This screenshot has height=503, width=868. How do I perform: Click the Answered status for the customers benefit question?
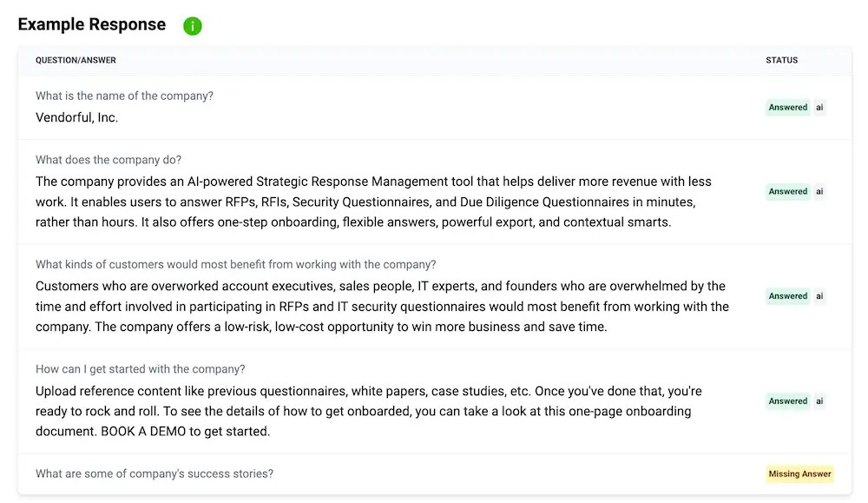click(787, 296)
